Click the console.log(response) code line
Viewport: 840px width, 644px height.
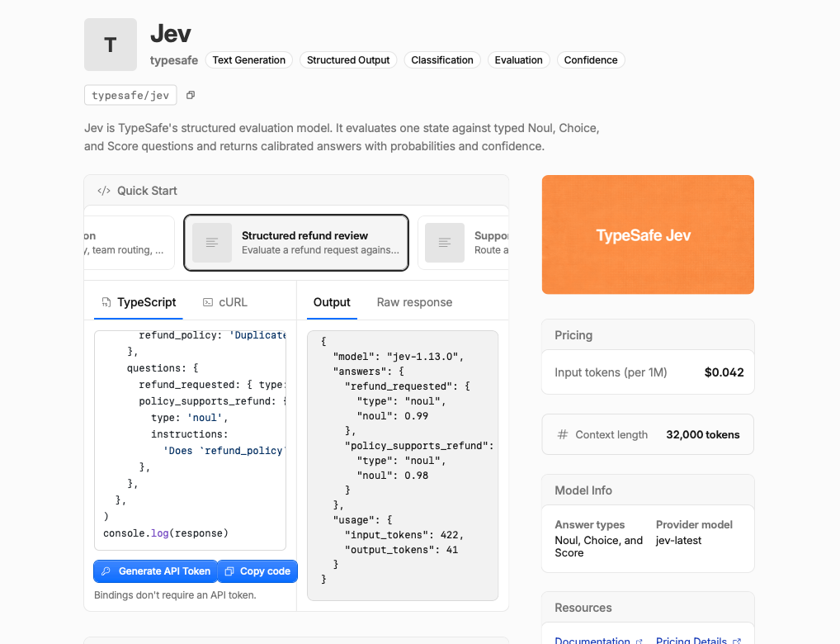pos(166,533)
